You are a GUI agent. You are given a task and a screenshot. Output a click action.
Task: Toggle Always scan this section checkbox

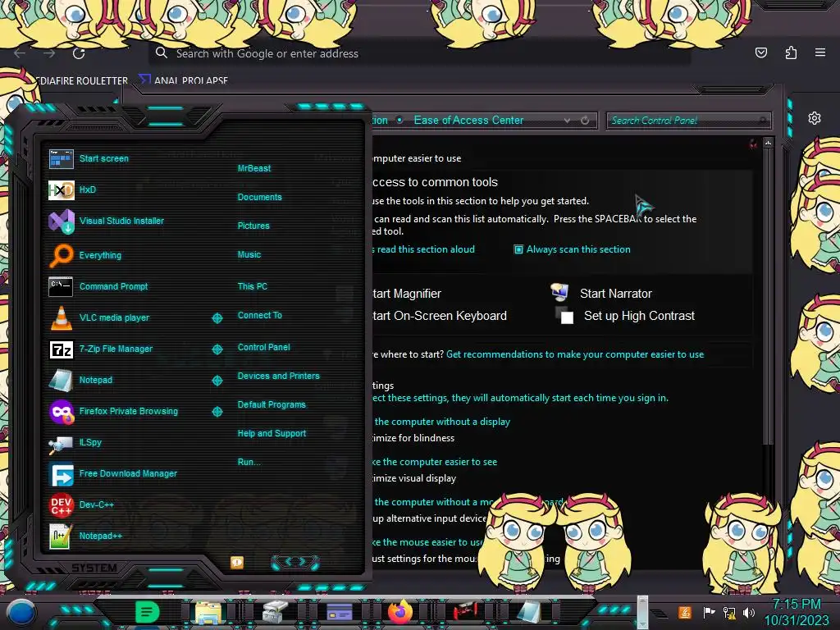click(518, 249)
